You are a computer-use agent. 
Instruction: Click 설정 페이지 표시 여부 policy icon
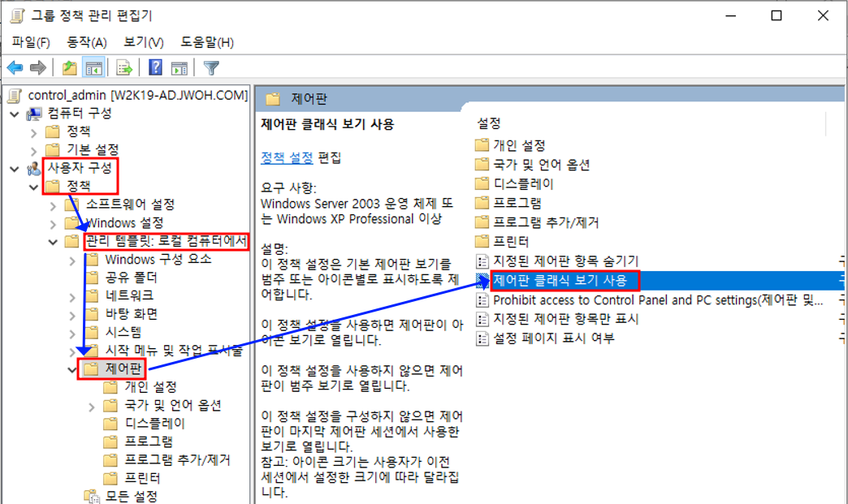pyautogui.click(x=482, y=338)
